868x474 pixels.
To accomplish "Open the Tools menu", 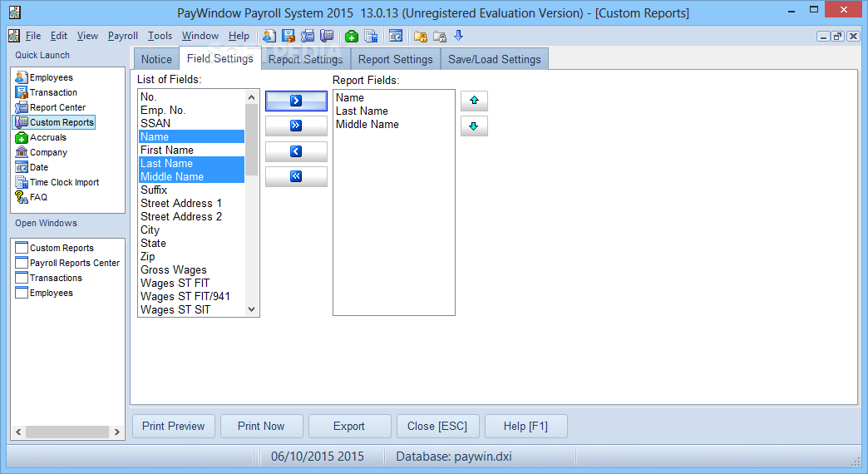I will tap(160, 36).
